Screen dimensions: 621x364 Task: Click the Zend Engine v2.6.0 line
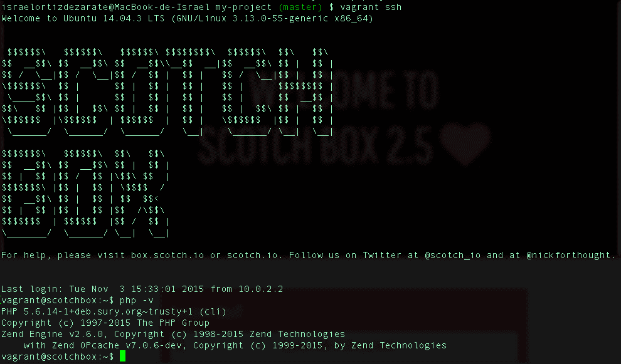173,334
